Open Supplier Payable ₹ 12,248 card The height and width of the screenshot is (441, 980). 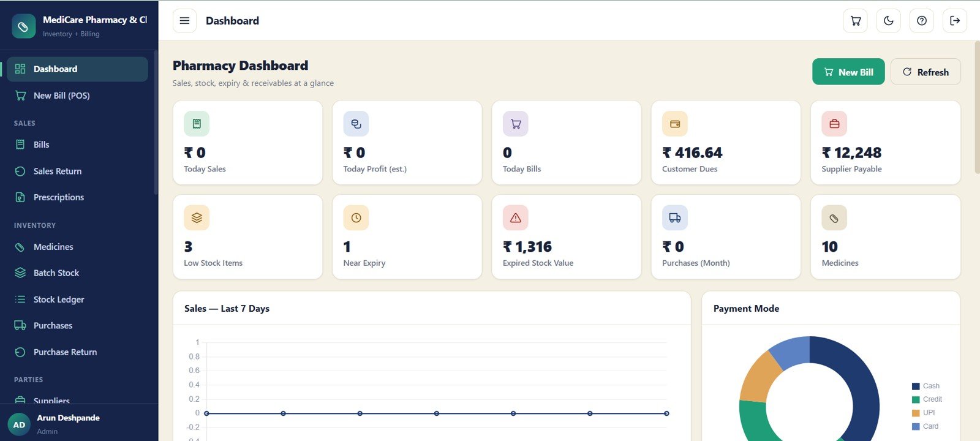886,143
